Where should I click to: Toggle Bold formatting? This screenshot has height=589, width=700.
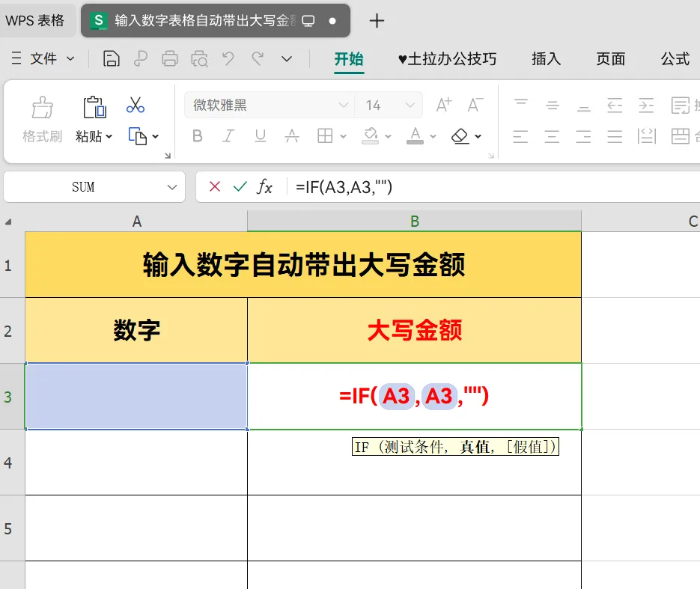pos(198,135)
